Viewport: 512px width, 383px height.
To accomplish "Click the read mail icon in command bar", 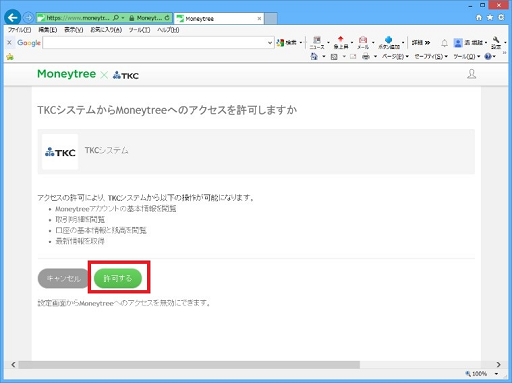I will (x=353, y=57).
